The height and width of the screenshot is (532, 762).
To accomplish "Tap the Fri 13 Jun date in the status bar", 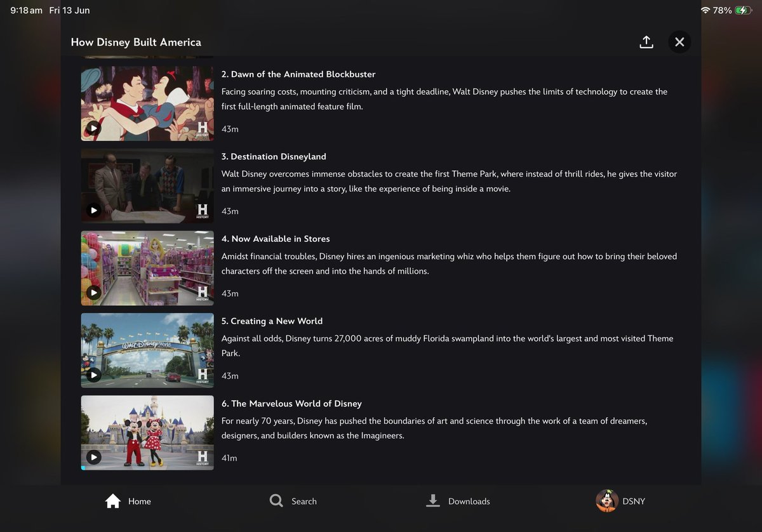I will coord(69,10).
